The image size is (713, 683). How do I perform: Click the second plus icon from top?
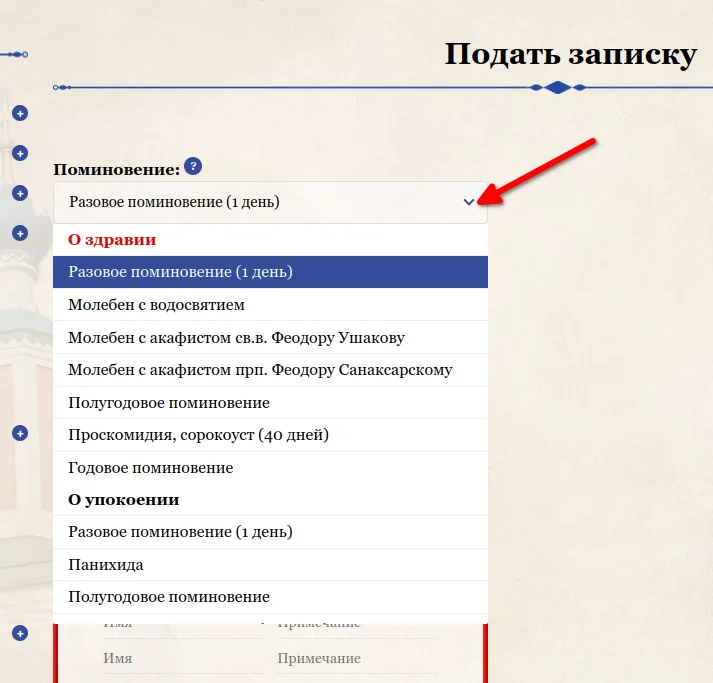[x=19, y=153]
